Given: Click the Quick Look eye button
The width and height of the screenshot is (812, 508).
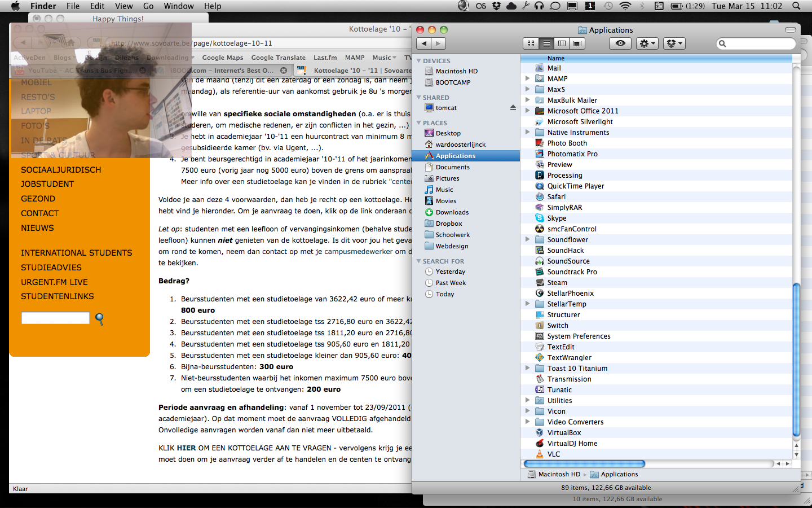Looking at the screenshot, I should click(x=620, y=43).
